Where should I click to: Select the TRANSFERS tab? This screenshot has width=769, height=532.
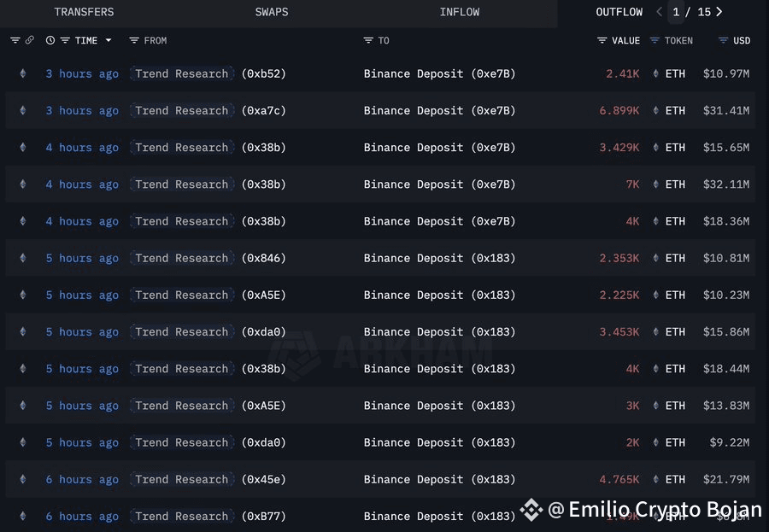pos(84,12)
